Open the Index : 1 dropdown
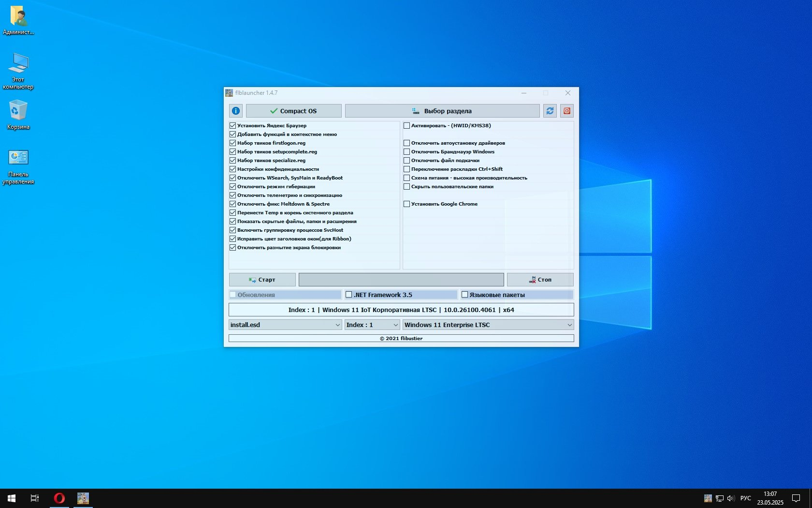812x508 pixels. click(372, 325)
